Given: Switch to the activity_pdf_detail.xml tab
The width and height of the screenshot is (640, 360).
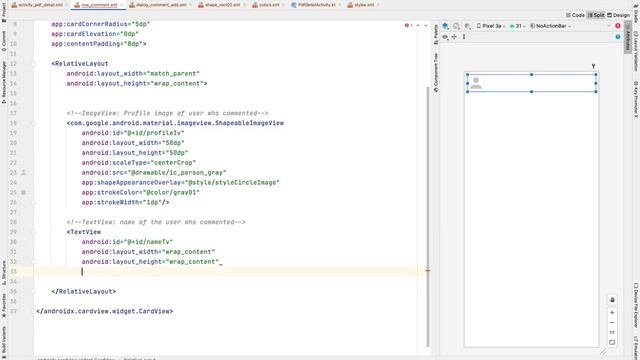Looking at the screenshot, I should tap(40, 5).
